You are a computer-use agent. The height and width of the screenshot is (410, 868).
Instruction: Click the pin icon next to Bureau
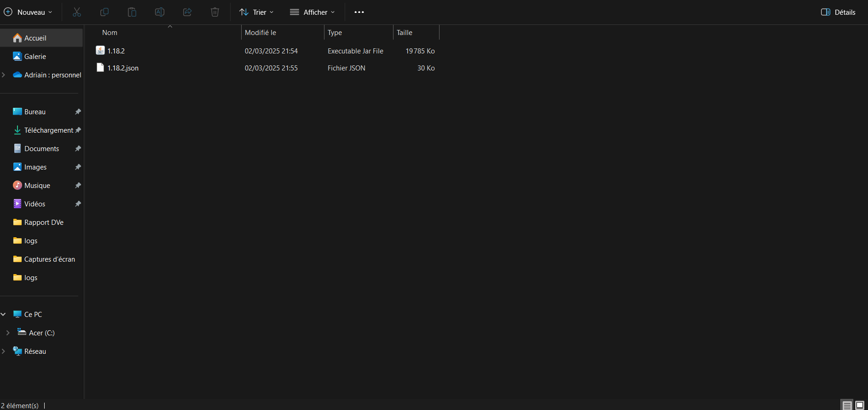[x=78, y=111]
